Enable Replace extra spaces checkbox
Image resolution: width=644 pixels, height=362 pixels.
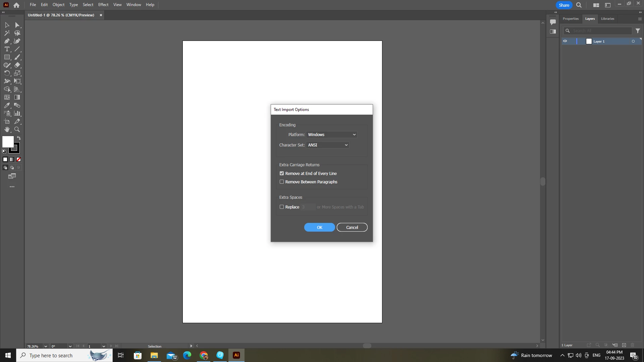coord(282,207)
